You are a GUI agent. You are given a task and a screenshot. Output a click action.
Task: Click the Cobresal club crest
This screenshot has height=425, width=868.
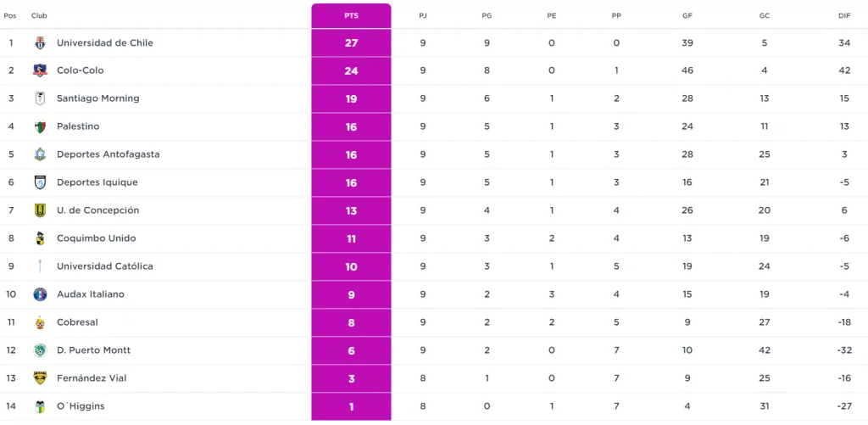pos(40,322)
